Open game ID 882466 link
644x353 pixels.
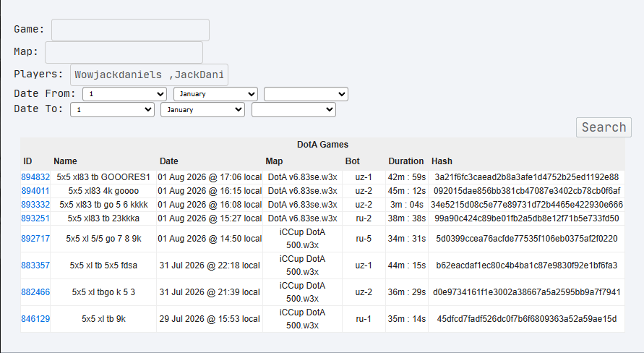(35, 292)
